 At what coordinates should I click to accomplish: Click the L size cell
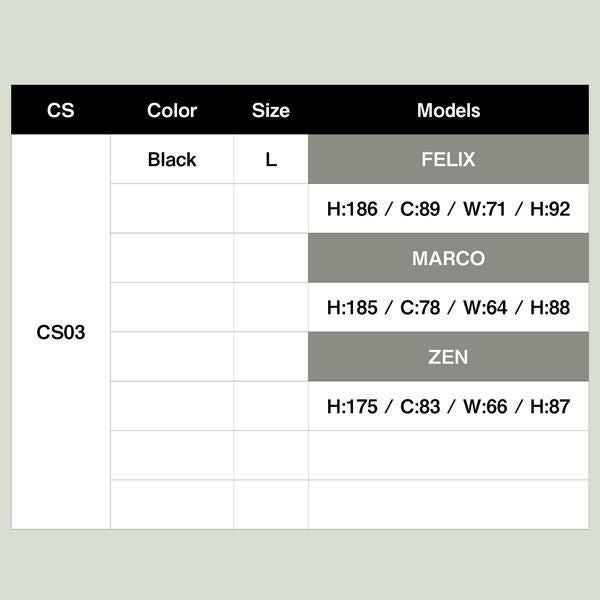[271, 160]
